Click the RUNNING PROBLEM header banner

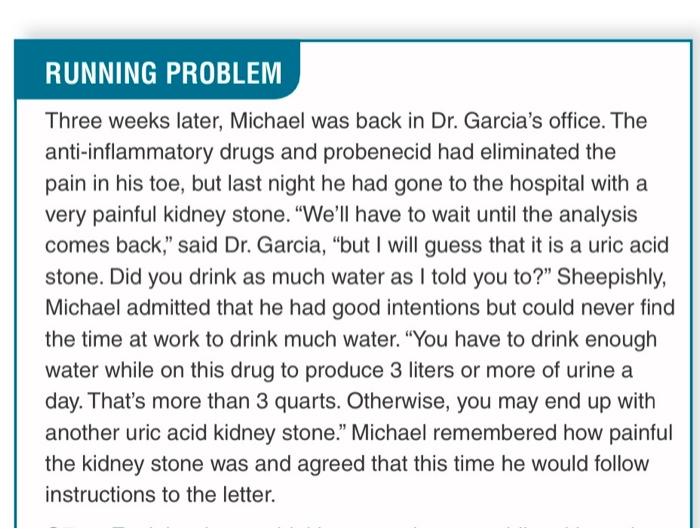coord(157,70)
